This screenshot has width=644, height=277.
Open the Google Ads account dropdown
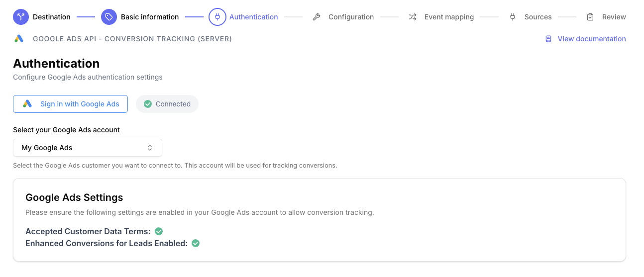[88, 148]
